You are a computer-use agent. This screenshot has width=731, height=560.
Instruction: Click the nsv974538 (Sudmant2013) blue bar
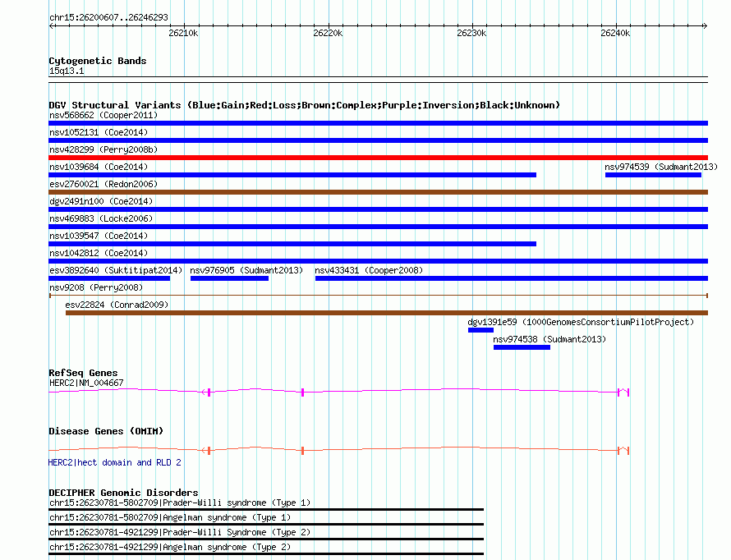click(522, 347)
